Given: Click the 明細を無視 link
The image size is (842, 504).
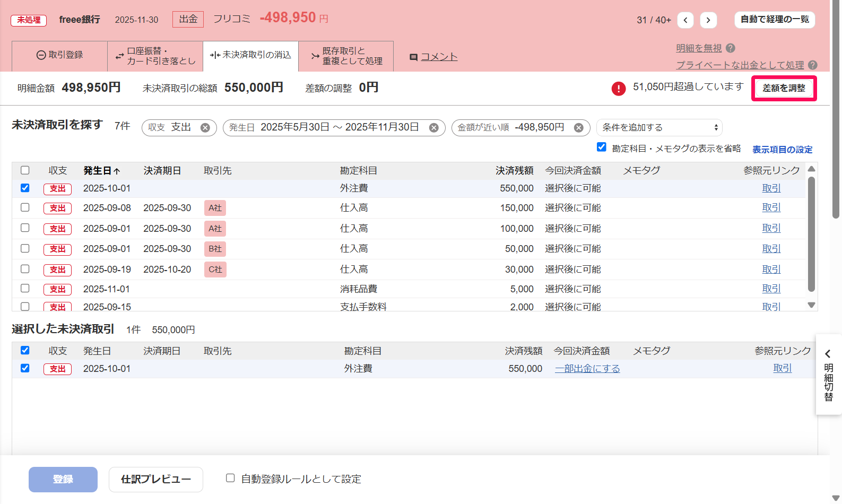Looking at the screenshot, I should (x=699, y=48).
